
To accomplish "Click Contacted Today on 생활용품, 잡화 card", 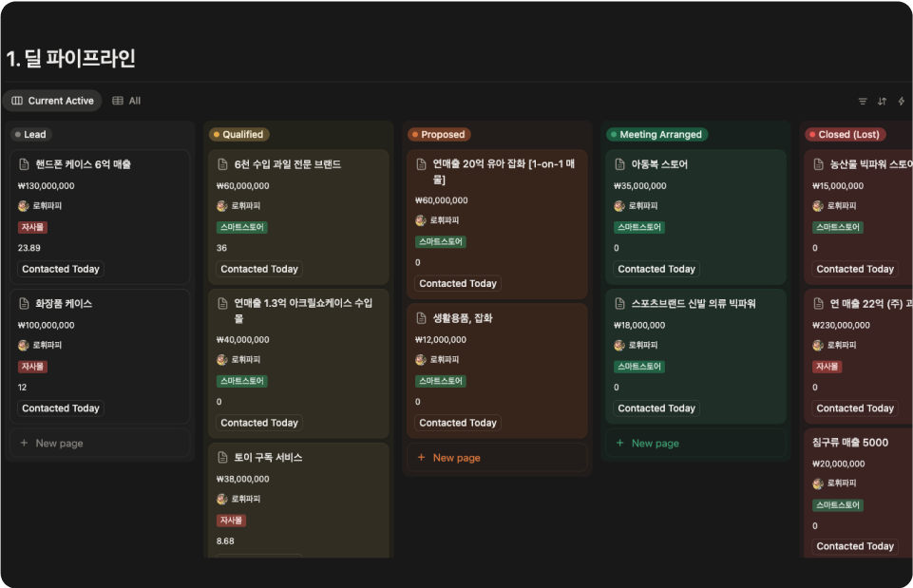I will [458, 423].
